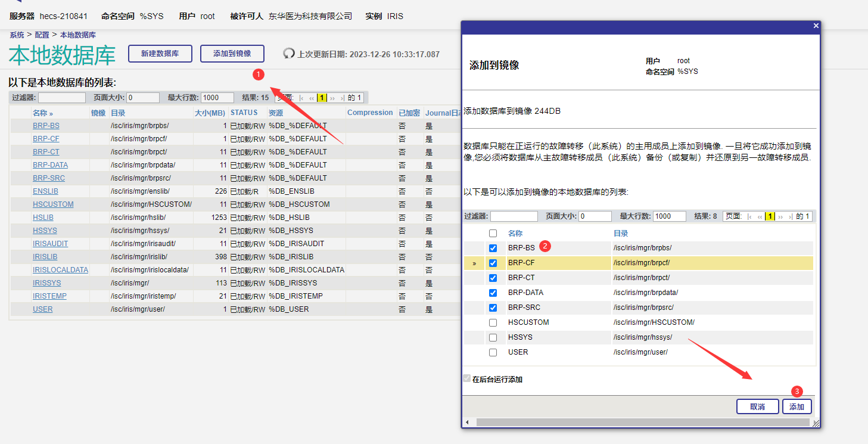The height and width of the screenshot is (444, 868).
Task: Close the 添加到镜像 dialog with the X
Action: (816, 26)
